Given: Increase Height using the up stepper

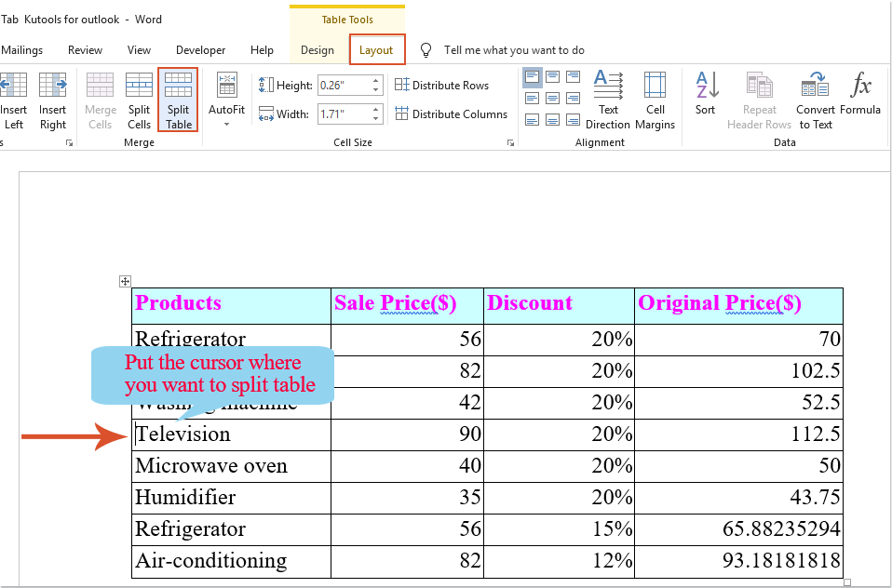Looking at the screenshot, I should tap(376, 79).
